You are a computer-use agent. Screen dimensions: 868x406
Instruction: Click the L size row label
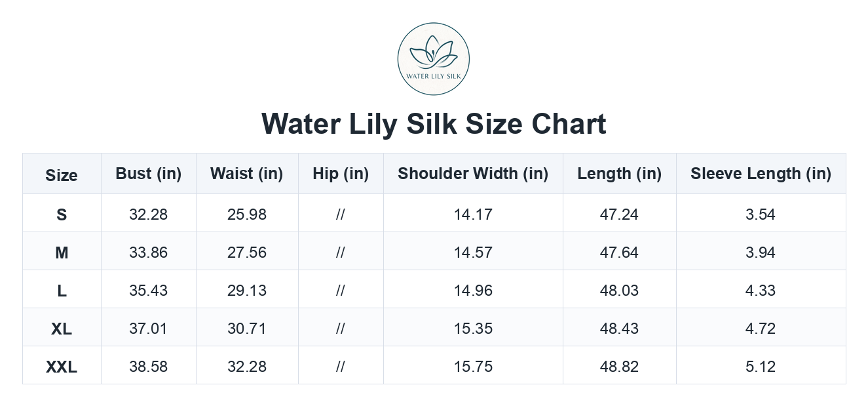[62, 291]
